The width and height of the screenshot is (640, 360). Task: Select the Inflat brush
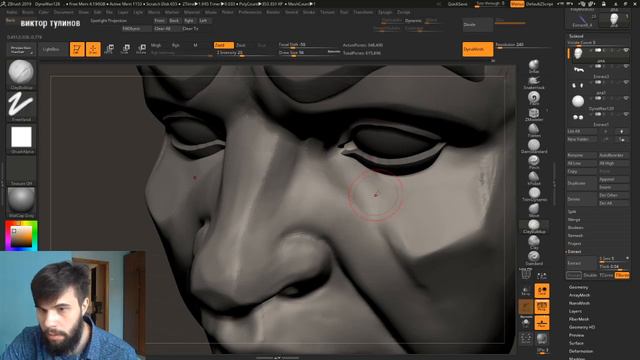coord(533,66)
